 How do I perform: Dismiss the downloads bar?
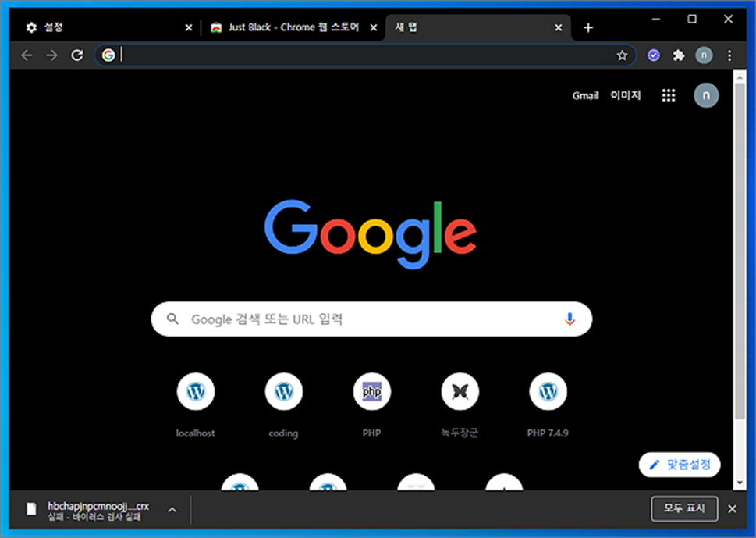click(732, 509)
